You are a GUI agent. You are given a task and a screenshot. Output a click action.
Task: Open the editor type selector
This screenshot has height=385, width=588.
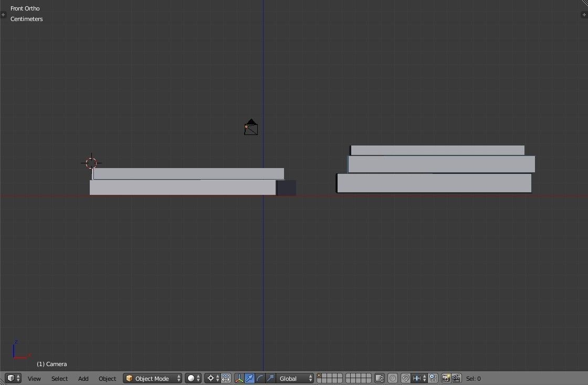coord(14,378)
